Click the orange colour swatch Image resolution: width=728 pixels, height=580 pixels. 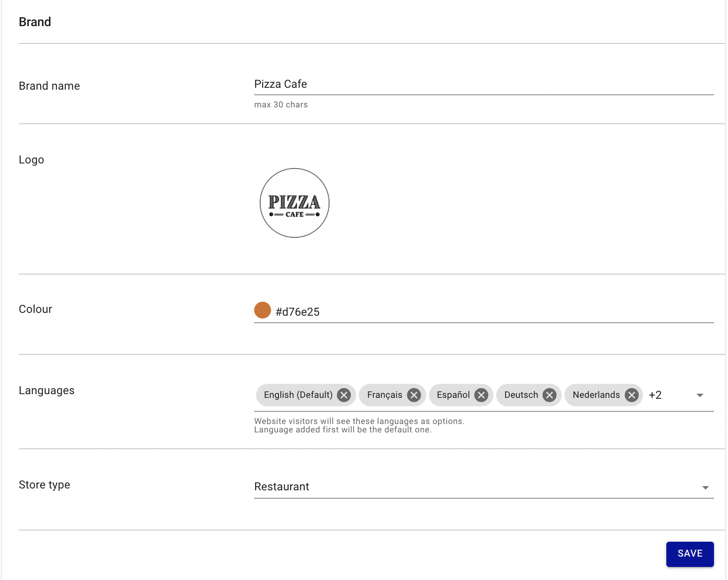(263, 310)
